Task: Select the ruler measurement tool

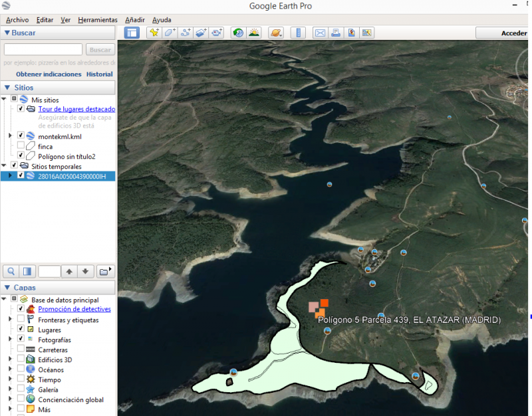Action: (x=298, y=33)
